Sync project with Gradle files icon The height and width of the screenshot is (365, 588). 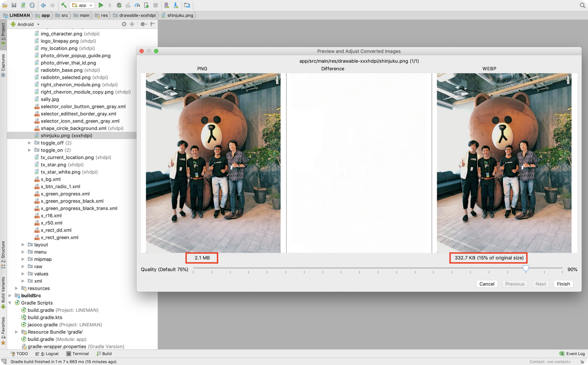click(x=23, y=5)
